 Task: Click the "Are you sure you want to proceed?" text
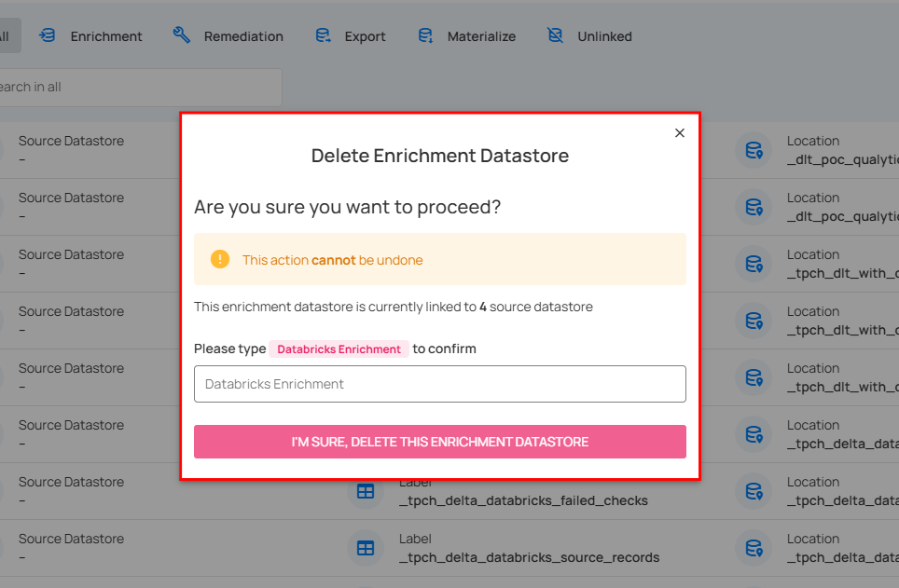(348, 207)
